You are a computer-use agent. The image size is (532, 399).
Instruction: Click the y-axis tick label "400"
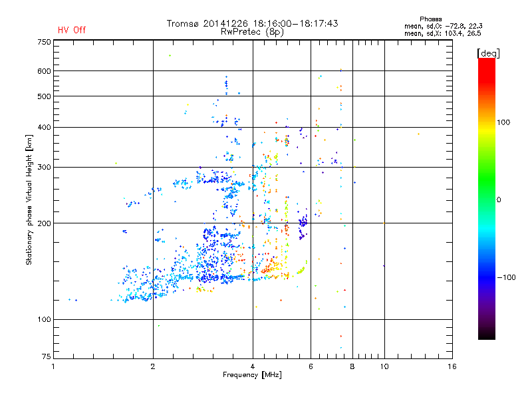click(44, 127)
